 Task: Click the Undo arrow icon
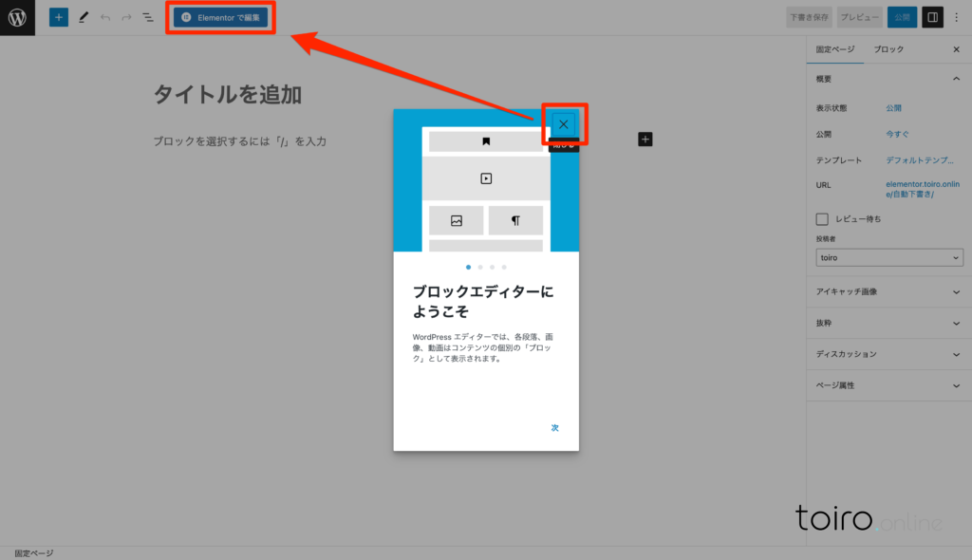click(105, 17)
